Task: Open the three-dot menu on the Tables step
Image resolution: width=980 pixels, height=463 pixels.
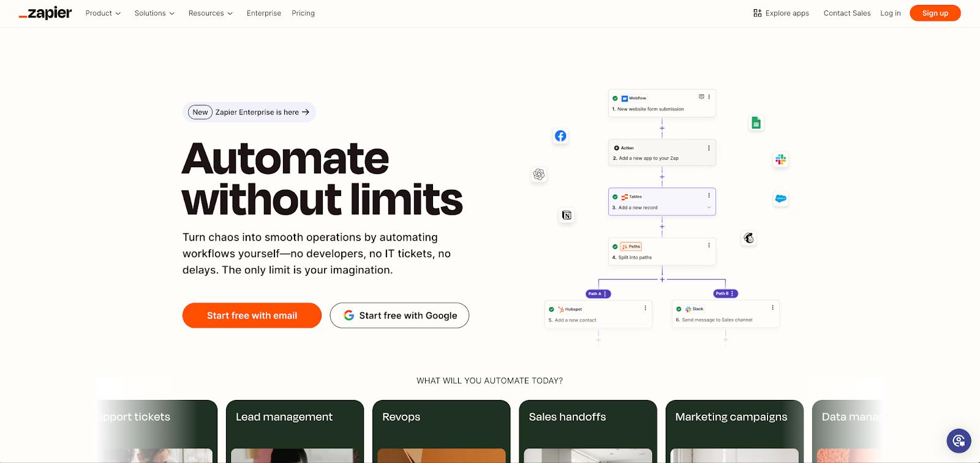Action: coord(709,195)
